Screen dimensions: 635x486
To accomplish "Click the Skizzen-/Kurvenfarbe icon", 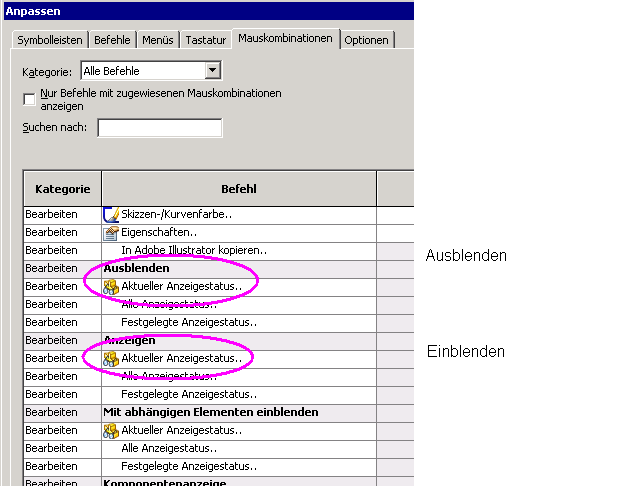I will click(111, 215).
